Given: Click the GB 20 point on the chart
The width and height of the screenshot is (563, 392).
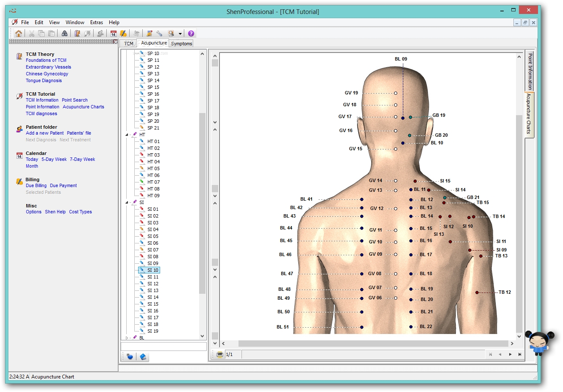Looking at the screenshot, I should [x=410, y=135].
